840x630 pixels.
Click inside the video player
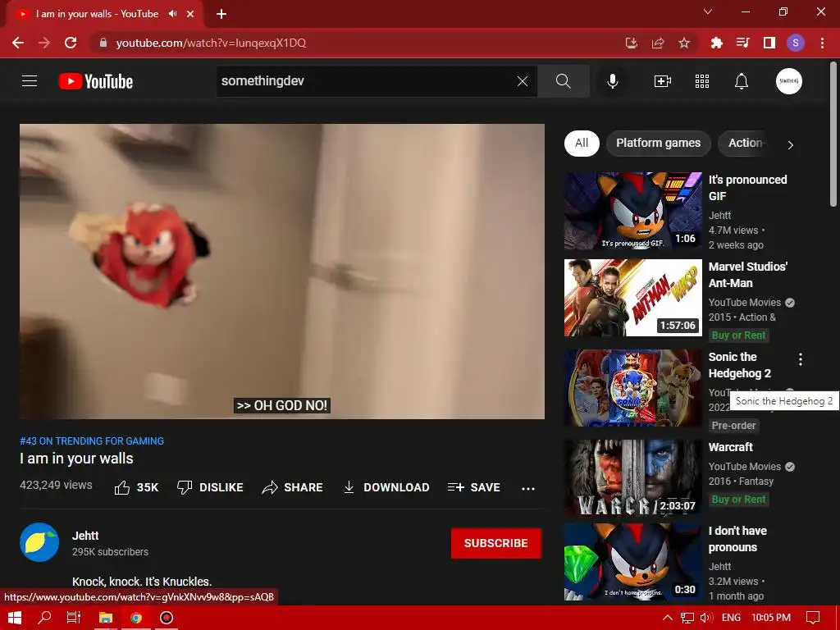(282, 271)
